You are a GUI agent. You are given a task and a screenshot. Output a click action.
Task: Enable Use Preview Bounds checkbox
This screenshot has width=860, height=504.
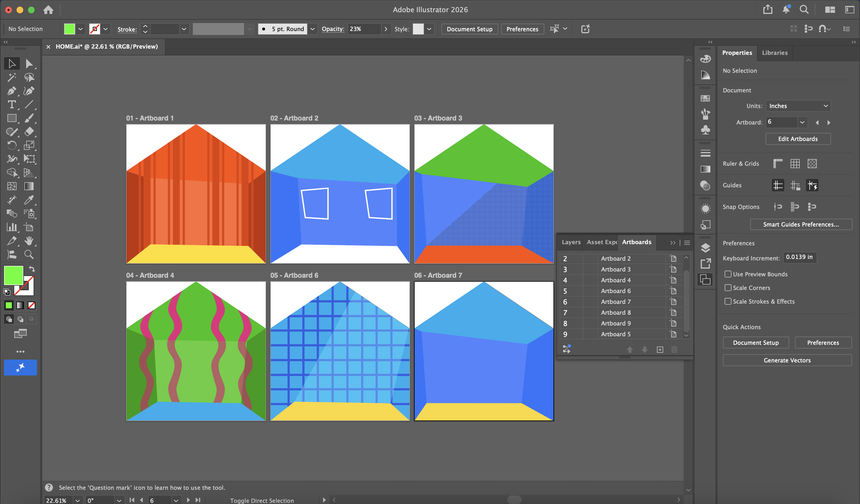727,274
